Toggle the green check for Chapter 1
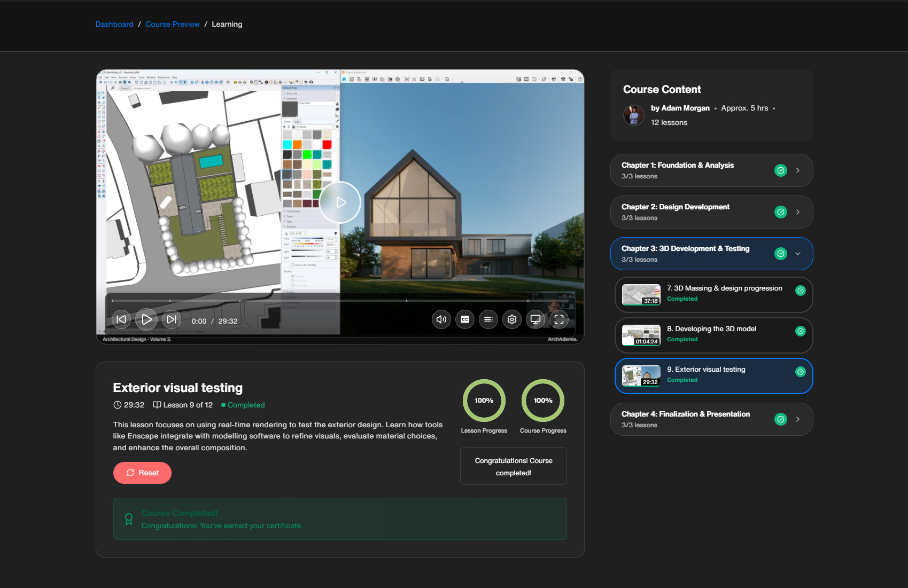Screen dimensions: 908x588 click(x=780, y=170)
